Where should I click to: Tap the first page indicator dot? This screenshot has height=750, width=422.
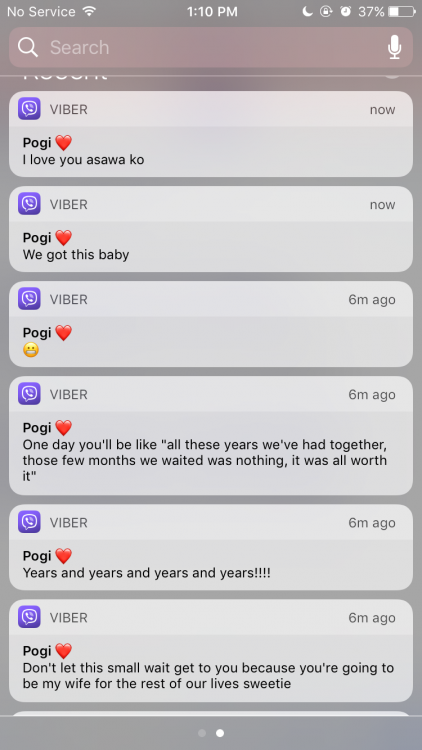[202, 733]
